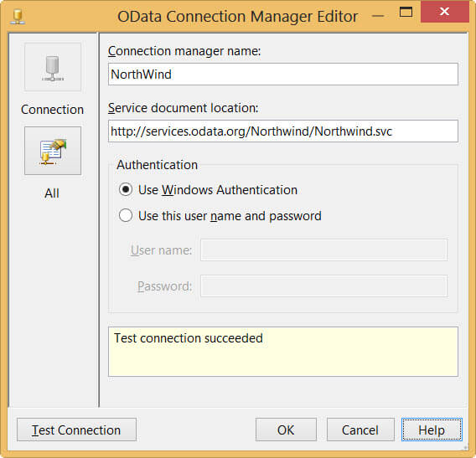Click the Service document location field

click(283, 131)
